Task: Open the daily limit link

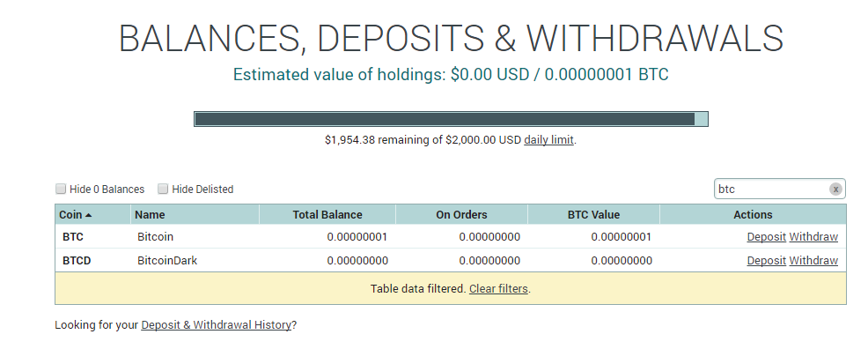Action: pyautogui.click(x=548, y=140)
